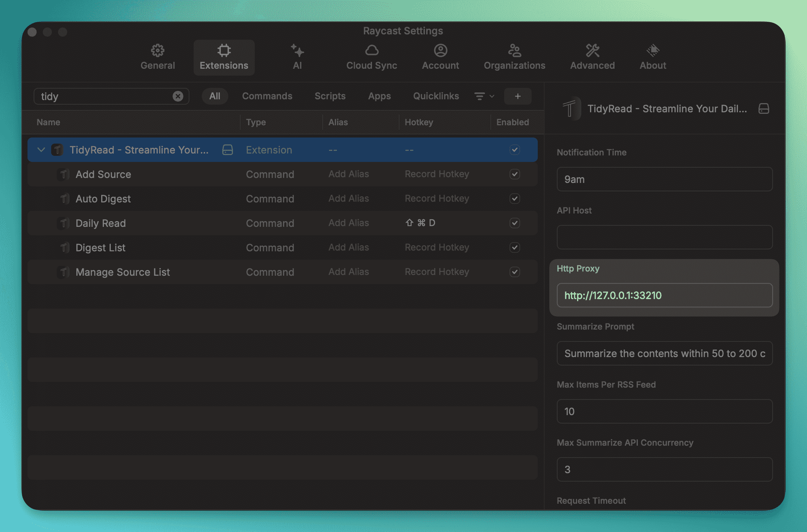The height and width of the screenshot is (532, 807).
Task: Open Advanced tools icon
Action: coord(592,50)
